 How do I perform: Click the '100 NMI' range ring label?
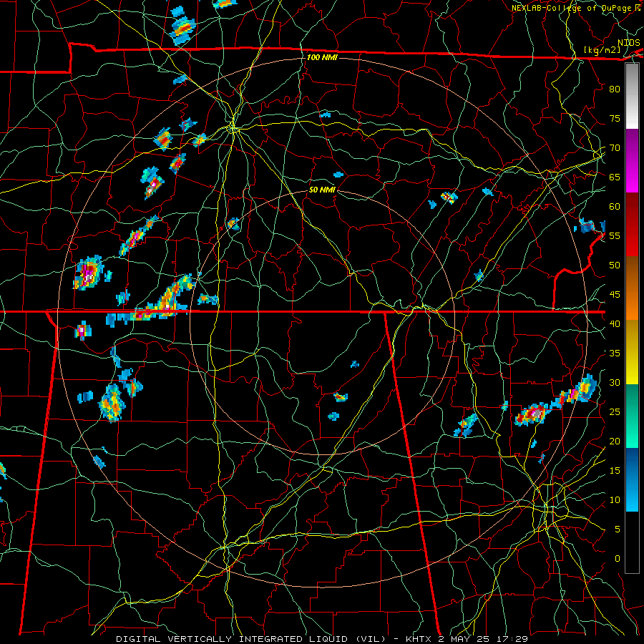click(322, 57)
